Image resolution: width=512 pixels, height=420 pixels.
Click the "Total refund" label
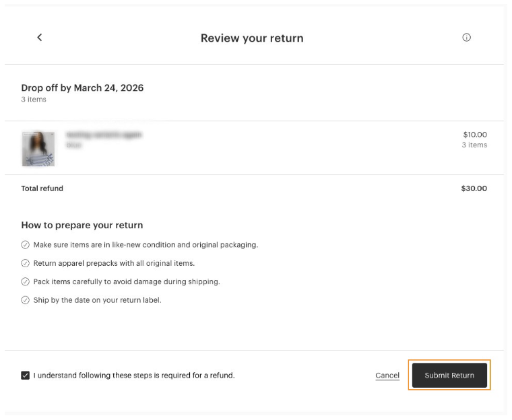tap(42, 188)
